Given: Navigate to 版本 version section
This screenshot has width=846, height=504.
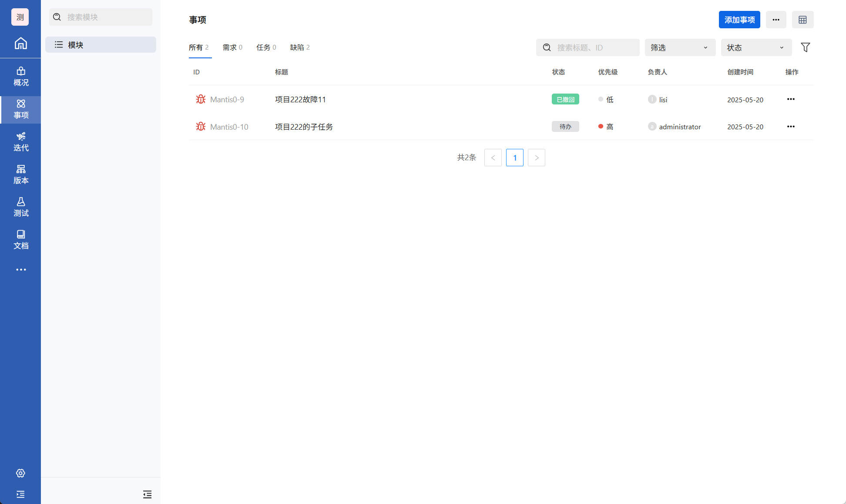Looking at the screenshot, I should (x=20, y=175).
